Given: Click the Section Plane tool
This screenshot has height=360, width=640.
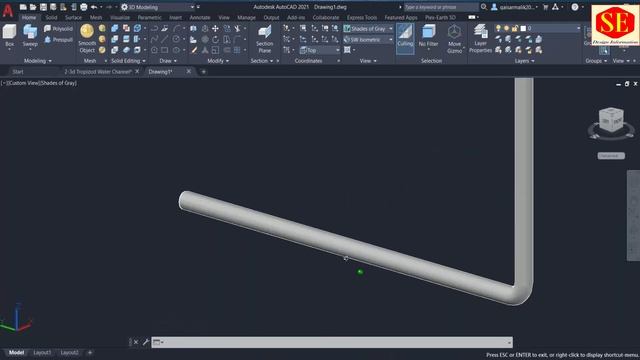Looking at the screenshot, I should pos(264,38).
